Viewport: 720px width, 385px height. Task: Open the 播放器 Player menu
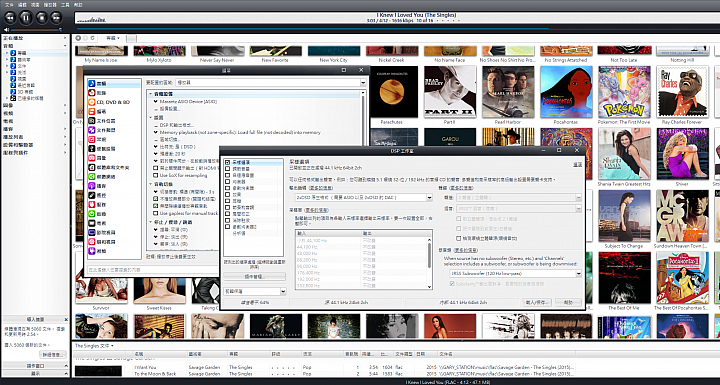pos(50,5)
